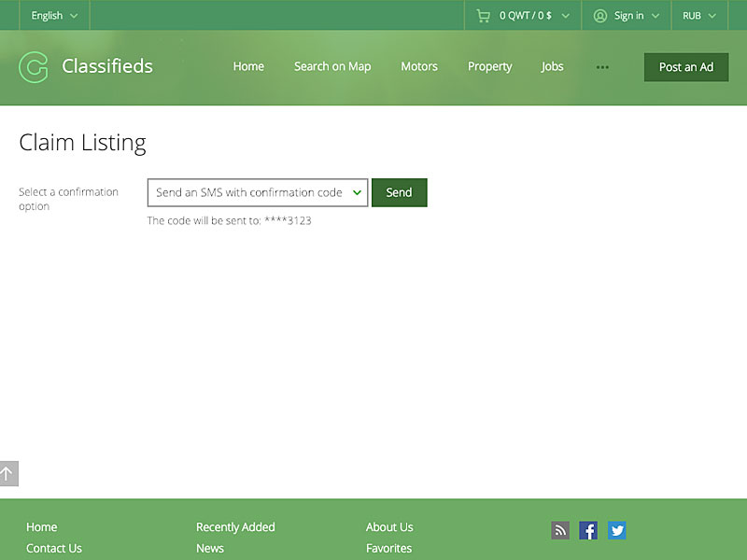
Task: Click the user account icon
Action: [599, 16]
